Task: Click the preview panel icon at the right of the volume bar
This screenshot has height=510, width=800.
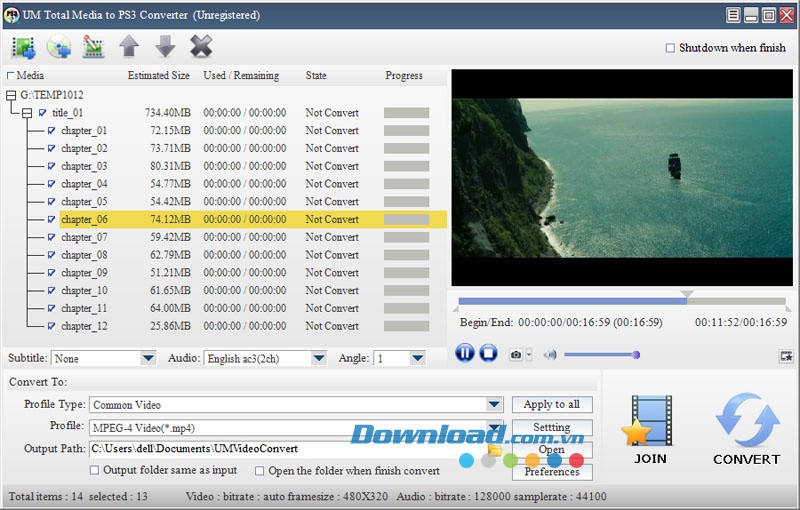Action: 786,356
